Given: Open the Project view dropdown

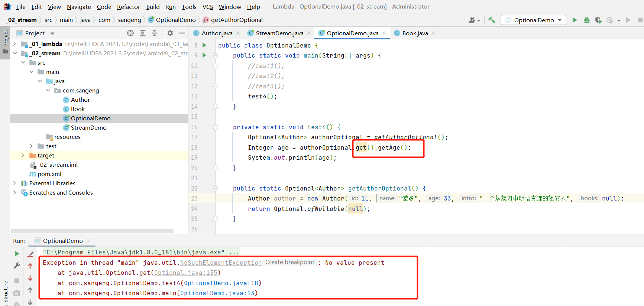Looking at the screenshot, I should [x=52, y=33].
